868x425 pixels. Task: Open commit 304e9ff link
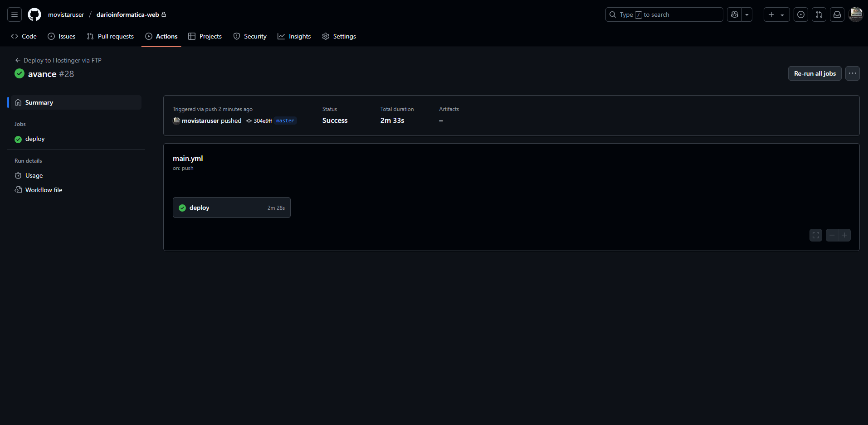[262, 121]
